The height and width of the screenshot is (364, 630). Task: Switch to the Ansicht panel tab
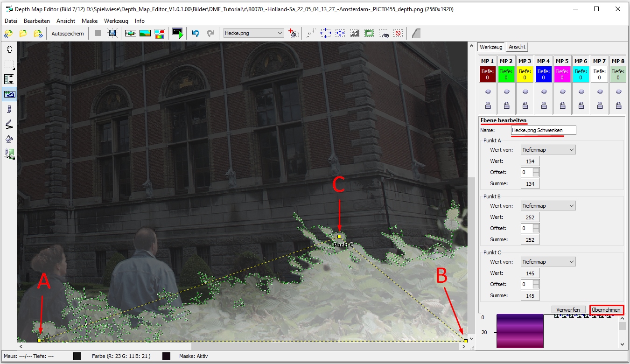[517, 47]
